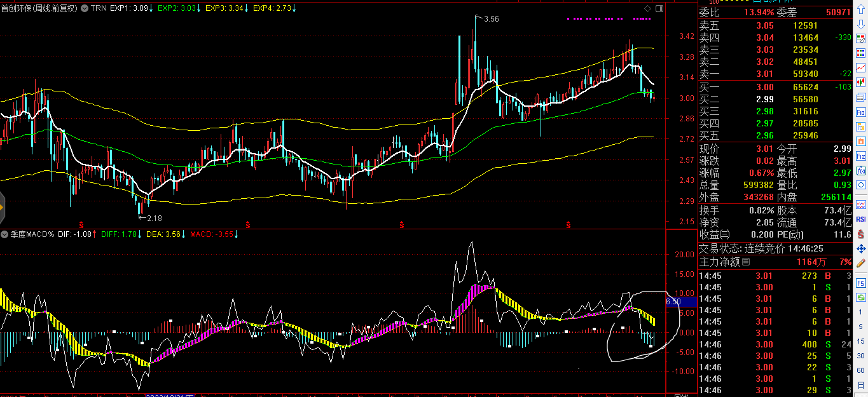868x397 pixels.
Task: Open the FIZ icon in sidebar
Action: [x=861, y=156]
